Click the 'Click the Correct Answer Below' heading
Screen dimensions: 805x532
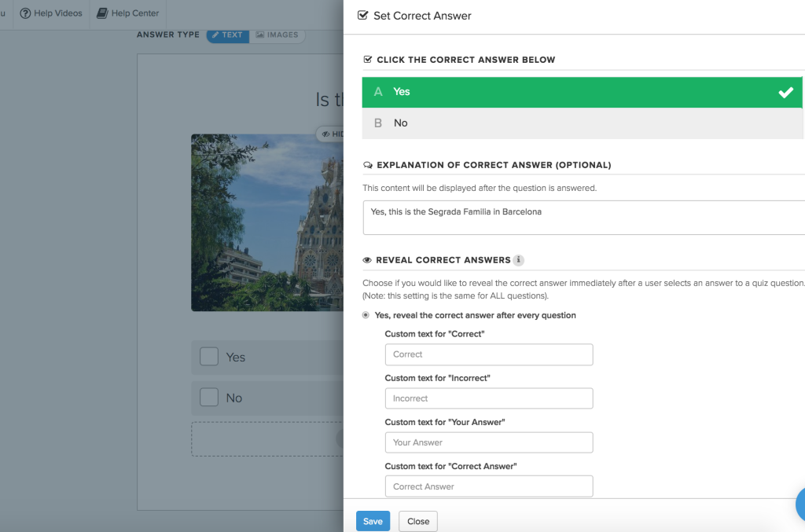[466, 60]
